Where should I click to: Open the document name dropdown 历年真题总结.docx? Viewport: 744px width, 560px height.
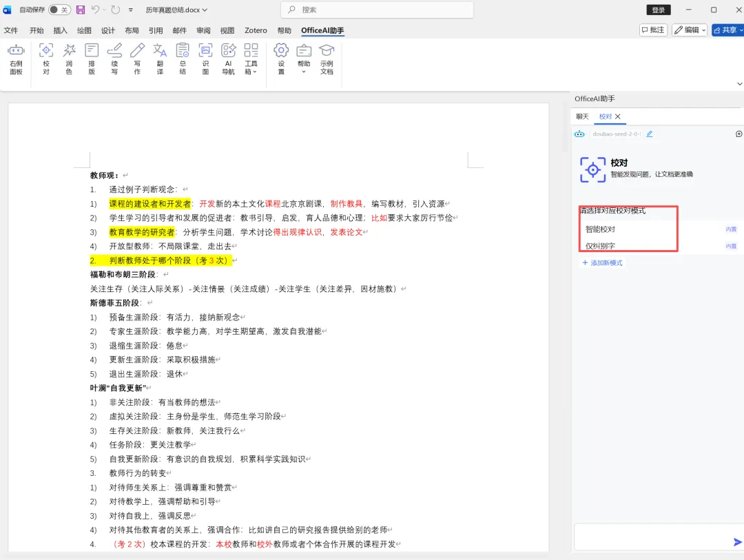click(176, 10)
